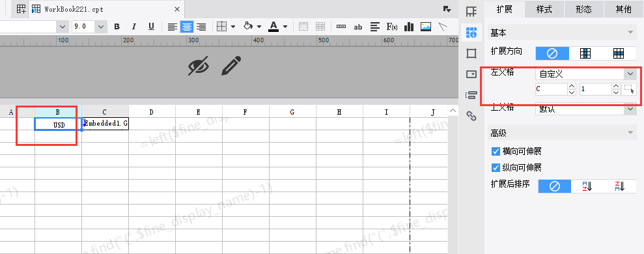Select the Embedded1.G cell

coord(105,124)
